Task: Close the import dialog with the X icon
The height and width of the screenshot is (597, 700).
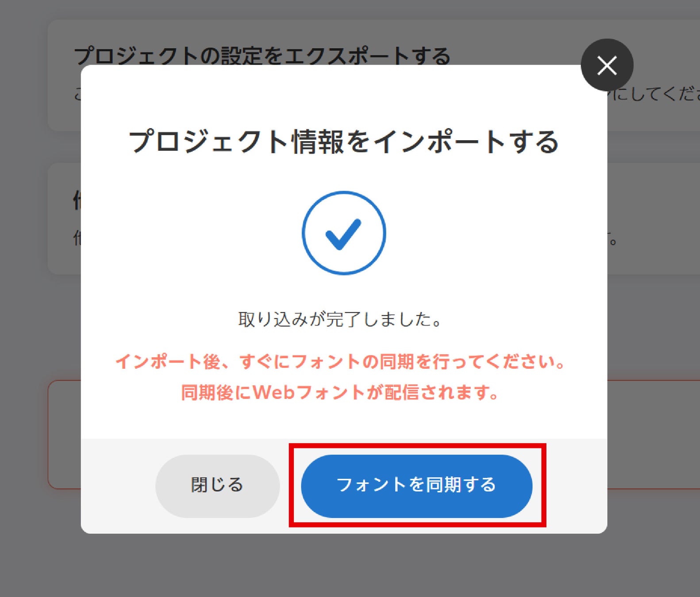Action: 607,65
